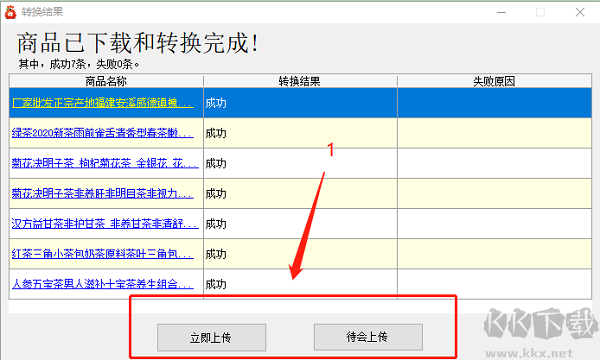The width and height of the screenshot is (600, 360).
Task: Open product link 红茶三角小茶包奶茶原料
Action: 103,254
